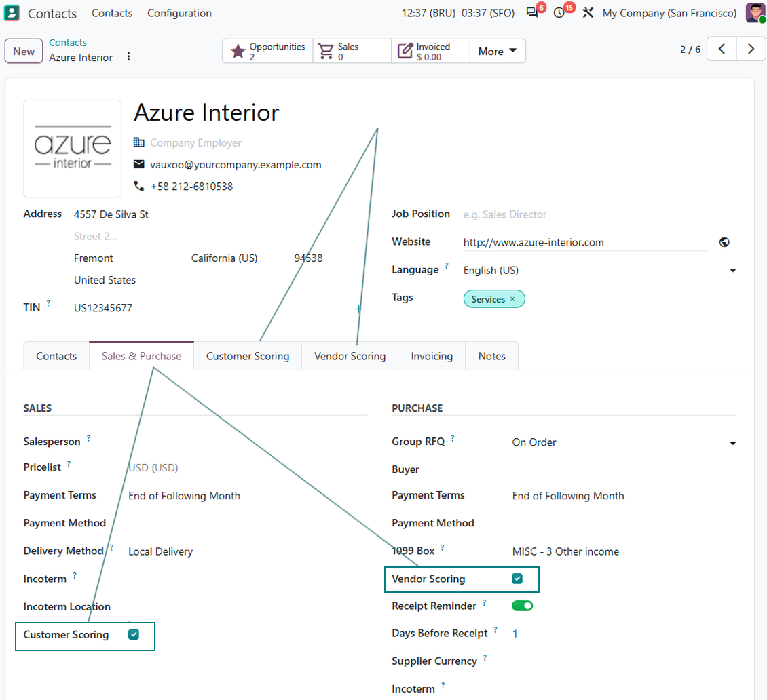Switch to the Notes tab
The width and height of the screenshot is (767, 700).
tap(491, 356)
